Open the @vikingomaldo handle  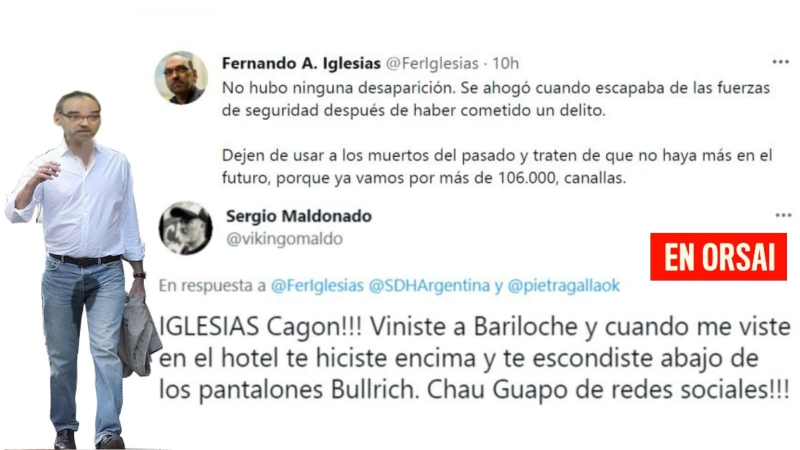pyautogui.click(x=284, y=239)
